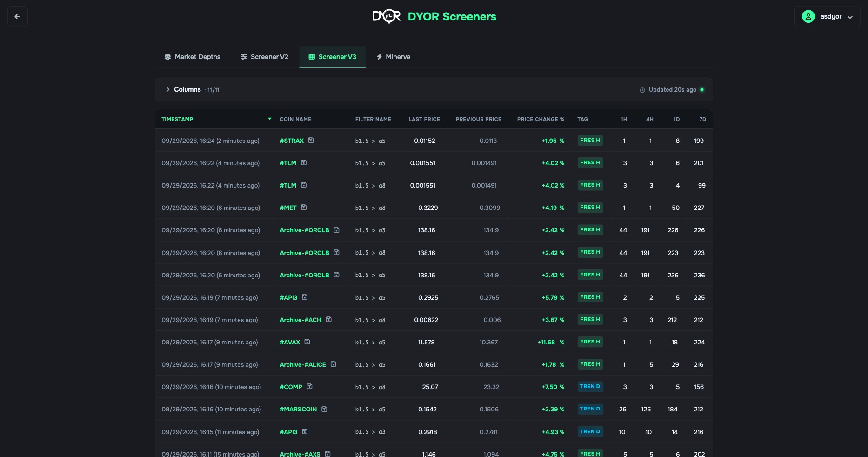Image resolution: width=868 pixels, height=457 pixels.
Task: Click the +5.79 % price change value
Action: click(x=553, y=297)
